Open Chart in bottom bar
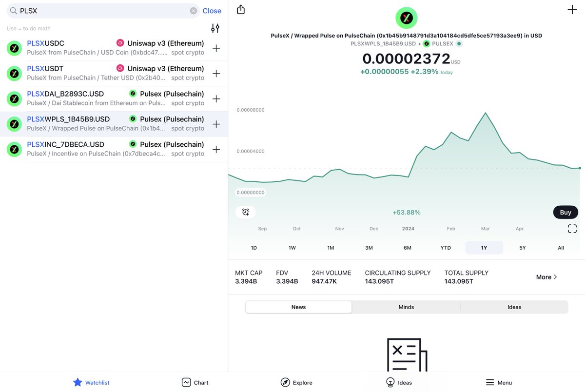The height and width of the screenshot is (392, 585). click(195, 383)
